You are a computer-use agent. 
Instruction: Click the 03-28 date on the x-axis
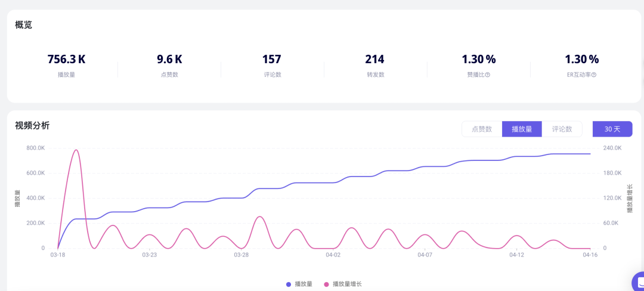point(241,255)
